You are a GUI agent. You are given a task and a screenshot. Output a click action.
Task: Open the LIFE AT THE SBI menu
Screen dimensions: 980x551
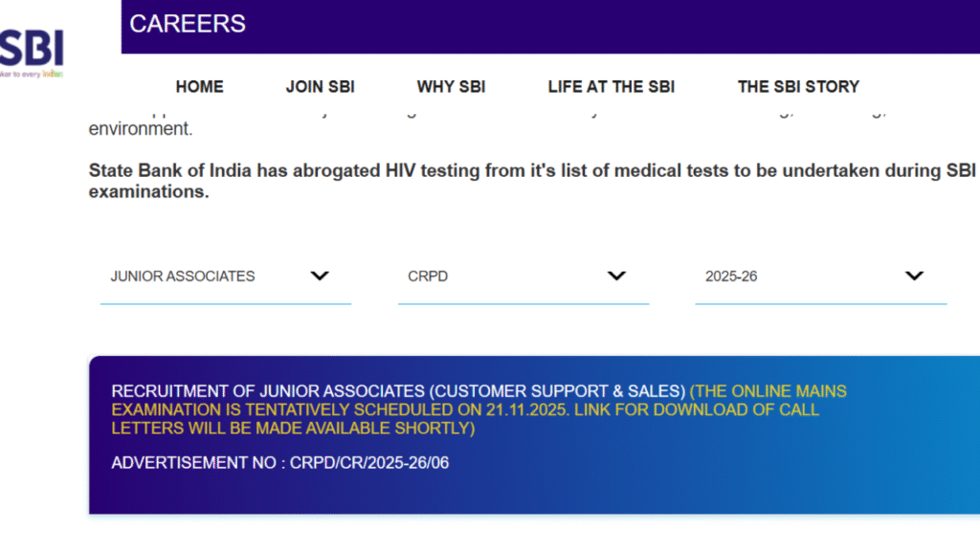(x=611, y=87)
